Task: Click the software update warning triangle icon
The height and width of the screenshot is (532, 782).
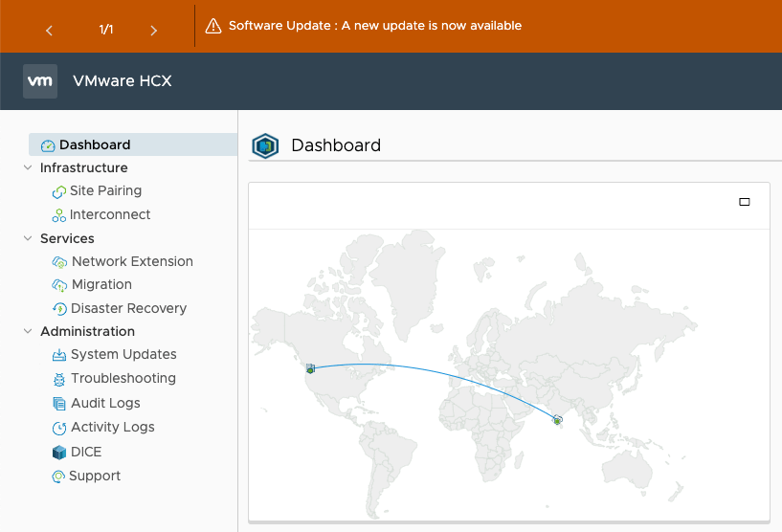Action: pos(213,26)
